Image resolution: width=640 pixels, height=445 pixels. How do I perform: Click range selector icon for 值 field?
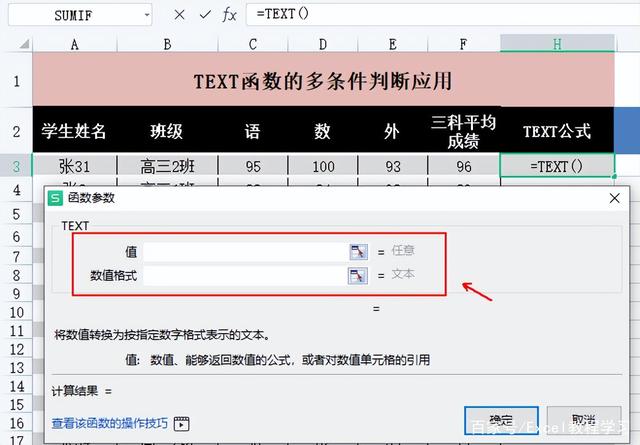click(358, 251)
